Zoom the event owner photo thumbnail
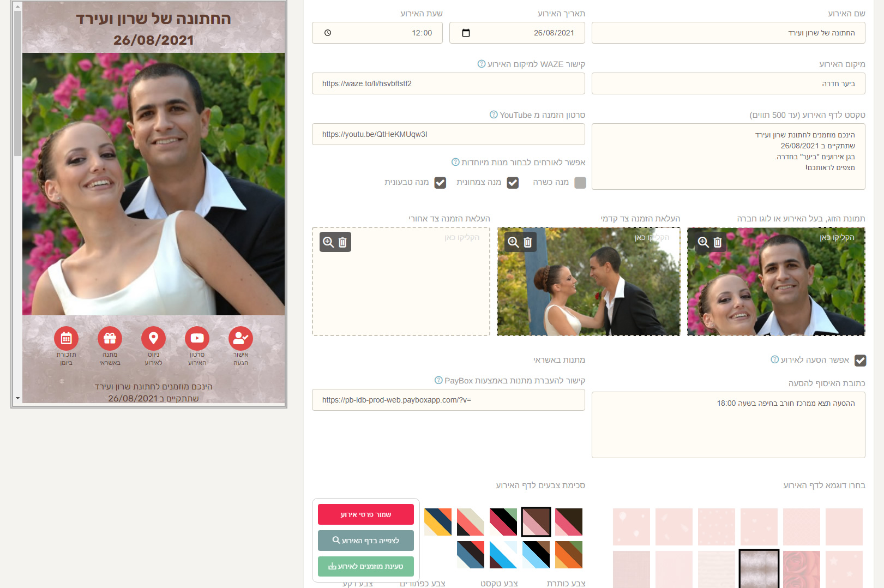The width and height of the screenshot is (884, 588). [x=703, y=242]
